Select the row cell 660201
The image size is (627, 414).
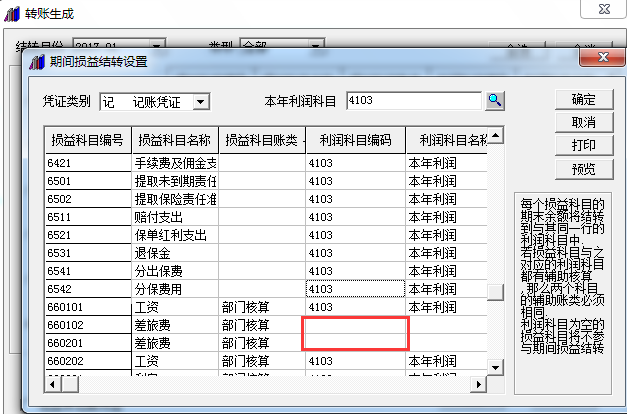[88, 343]
